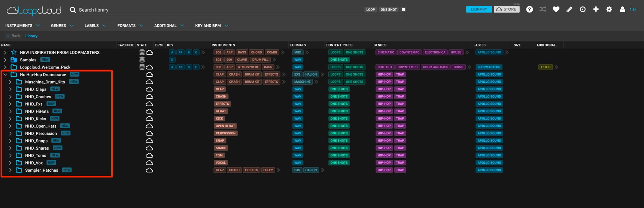Open the user account icon
The width and height of the screenshot is (644, 208).
(x=622, y=9)
